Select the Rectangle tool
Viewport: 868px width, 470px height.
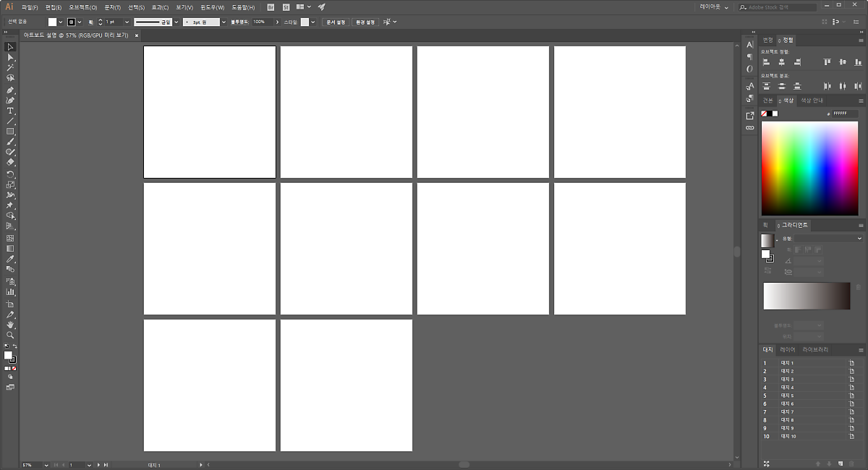point(10,132)
